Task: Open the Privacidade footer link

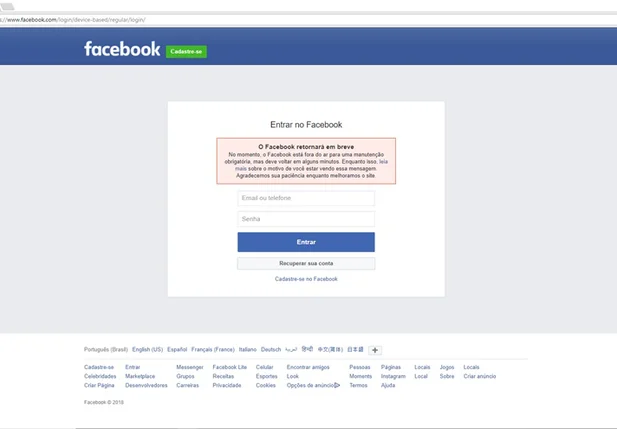Action: point(227,385)
